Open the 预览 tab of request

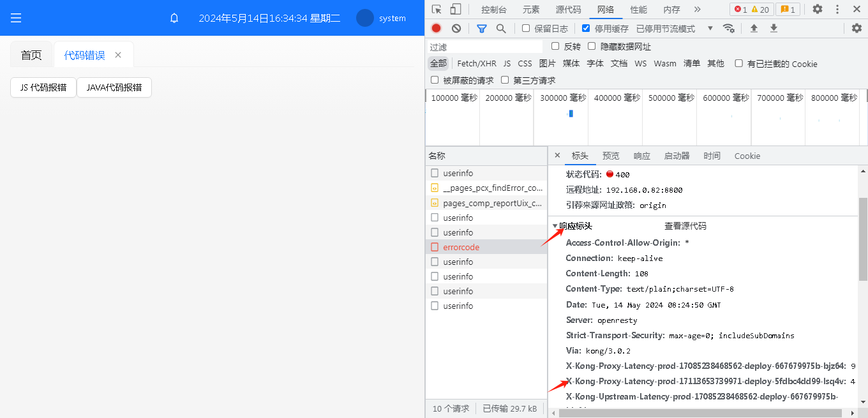(611, 156)
